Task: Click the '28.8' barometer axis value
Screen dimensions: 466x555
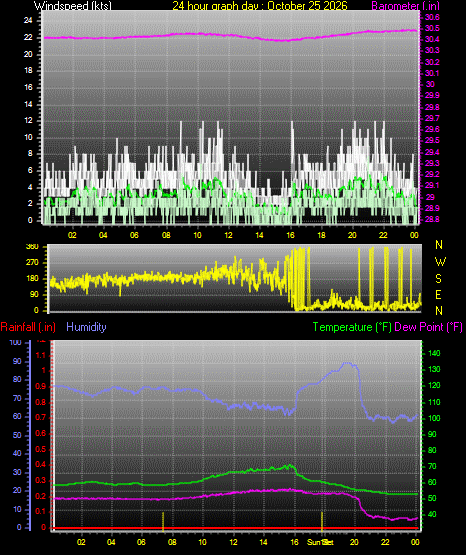Action: click(x=432, y=219)
